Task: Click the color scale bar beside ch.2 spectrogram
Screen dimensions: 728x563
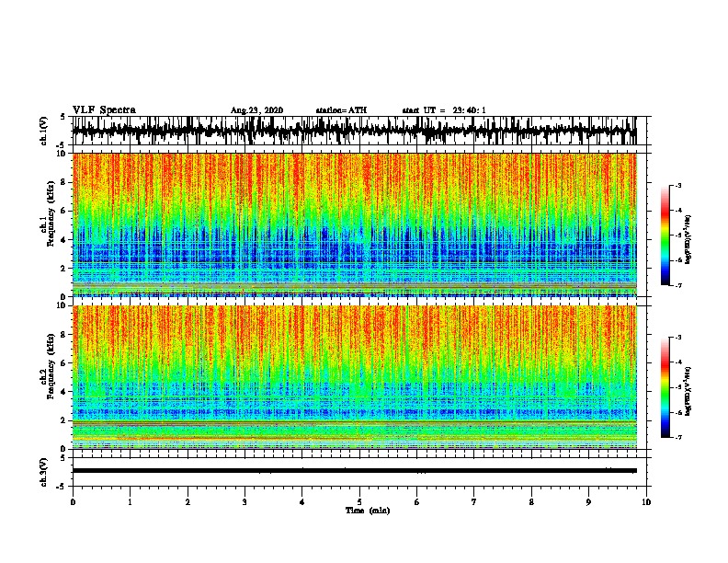Action: pos(665,387)
